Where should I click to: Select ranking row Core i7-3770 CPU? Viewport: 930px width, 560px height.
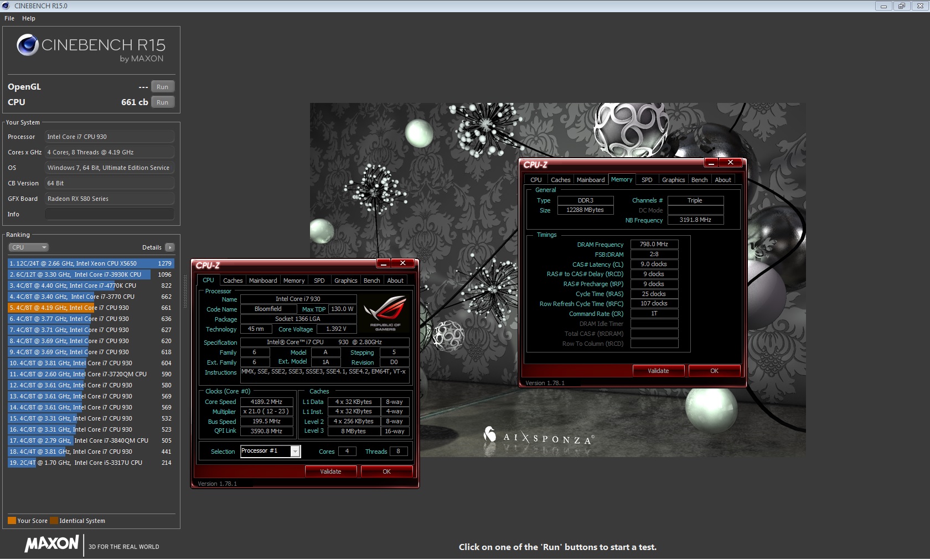pyautogui.click(x=91, y=297)
